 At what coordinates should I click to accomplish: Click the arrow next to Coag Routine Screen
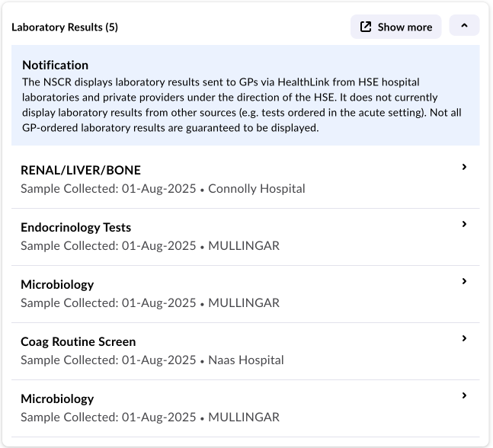(x=464, y=339)
